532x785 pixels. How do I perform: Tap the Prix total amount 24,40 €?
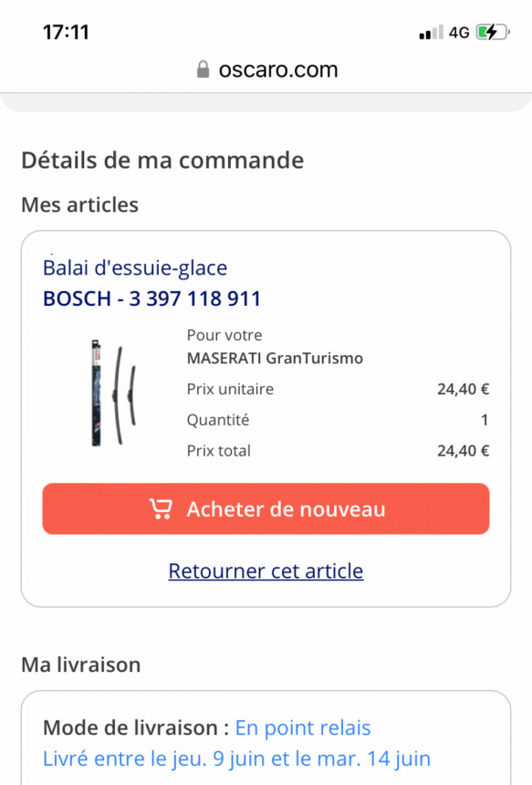464,451
